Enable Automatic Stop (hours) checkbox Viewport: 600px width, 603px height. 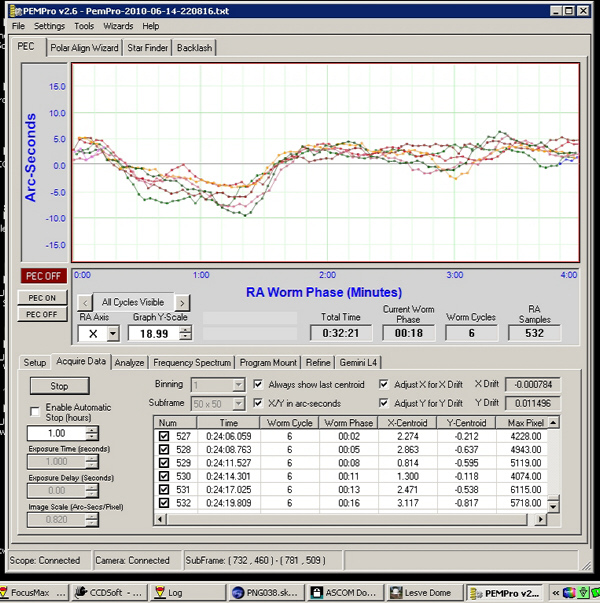35,411
